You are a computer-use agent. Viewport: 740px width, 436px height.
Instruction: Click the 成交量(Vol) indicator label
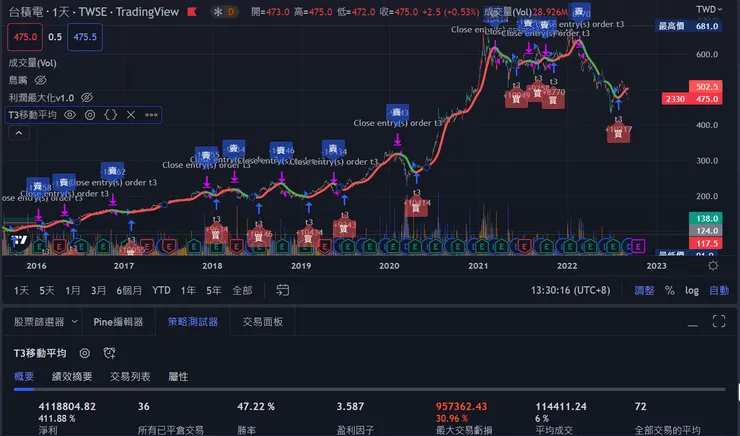point(32,63)
